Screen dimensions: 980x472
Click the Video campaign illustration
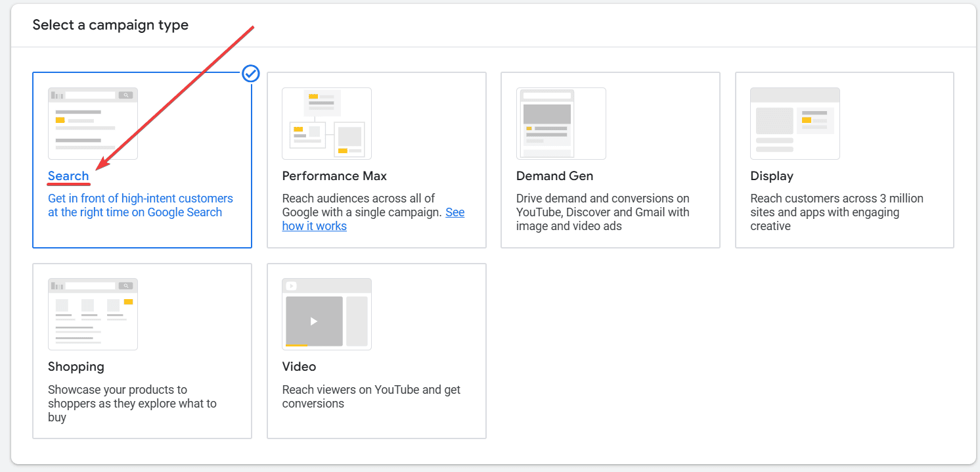pos(326,314)
